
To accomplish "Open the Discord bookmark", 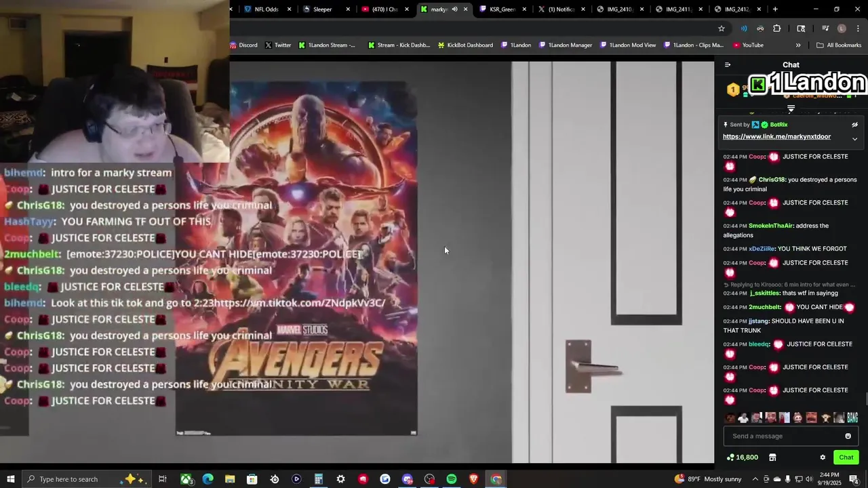I will 243,45.
